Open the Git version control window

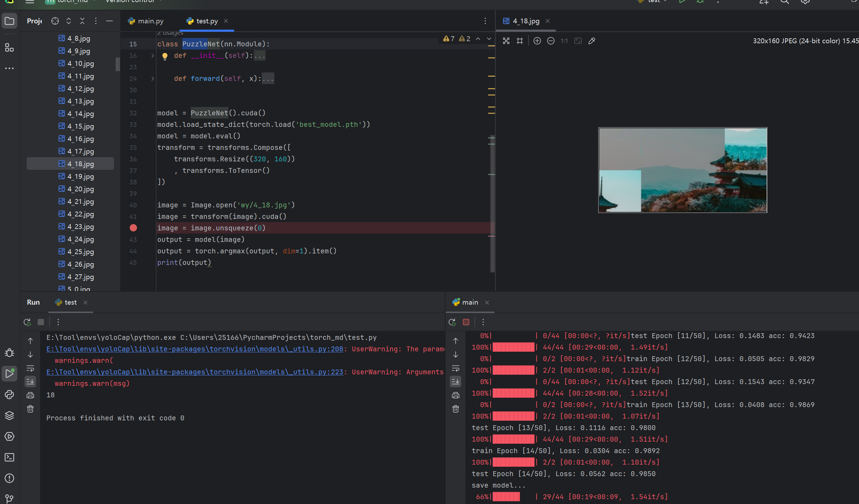[9, 498]
